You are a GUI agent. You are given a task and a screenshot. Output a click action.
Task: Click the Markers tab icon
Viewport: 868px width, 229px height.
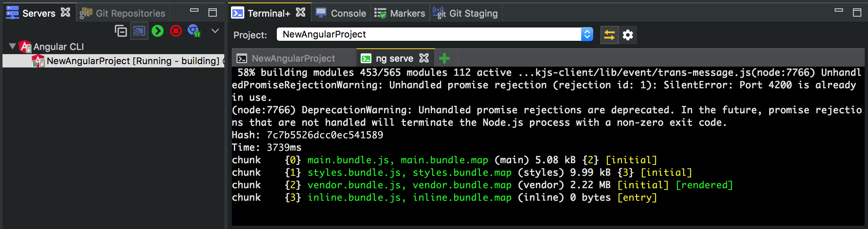[x=380, y=13]
